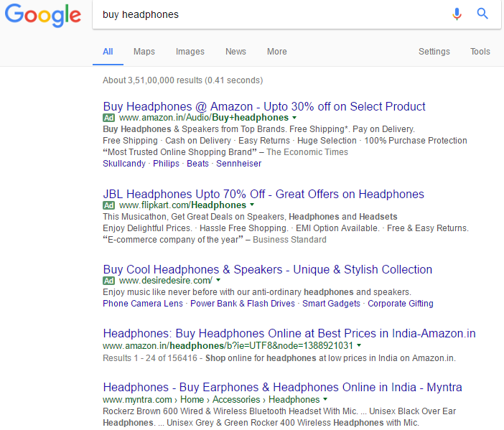Click the Ad badge on Amazon result
Image resolution: width=504 pixels, height=430 pixels.
pos(108,118)
